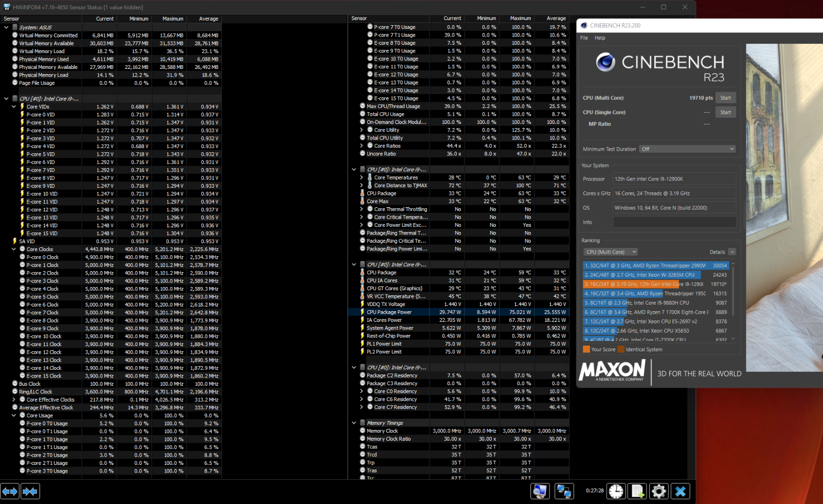The width and height of the screenshot is (823, 504).
Task: Click the circle icon beside Memory Clock
Action: click(x=362, y=431)
